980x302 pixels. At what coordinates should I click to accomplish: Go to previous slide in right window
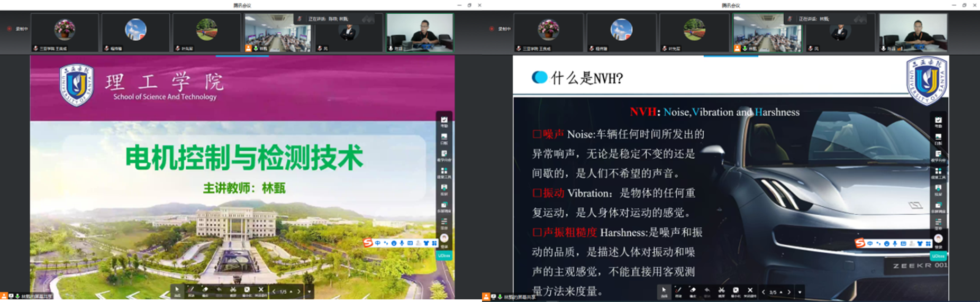[x=764, y=292]
